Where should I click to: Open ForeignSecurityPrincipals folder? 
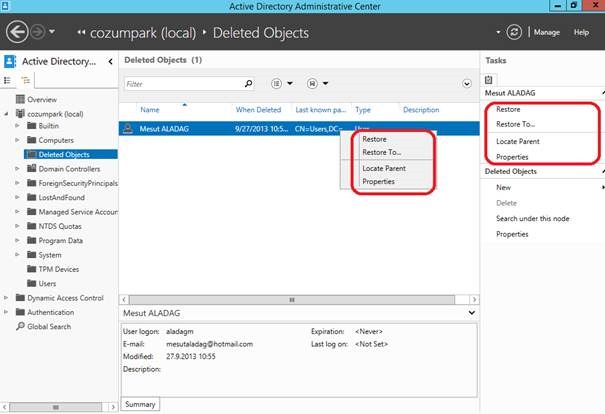(78, 183)
